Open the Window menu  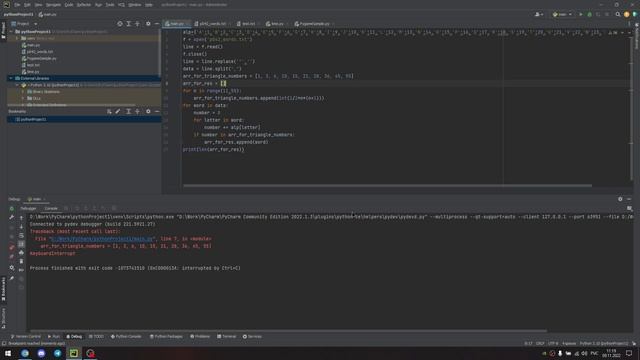135,5
